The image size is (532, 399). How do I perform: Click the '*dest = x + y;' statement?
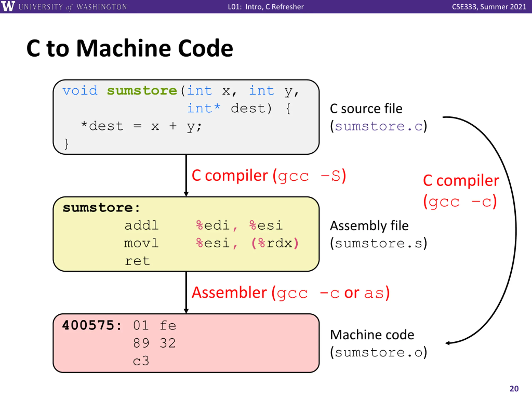pos(141,126)
